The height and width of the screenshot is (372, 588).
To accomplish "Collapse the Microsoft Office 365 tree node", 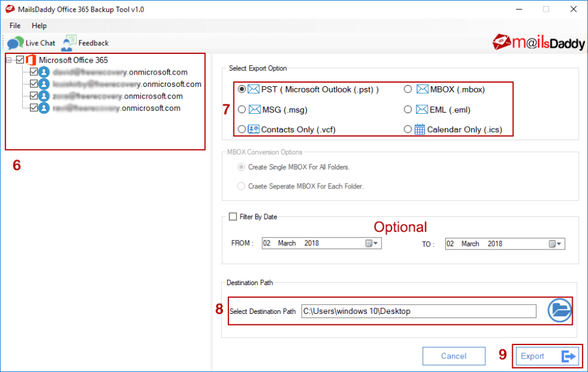I will (9, 59).
